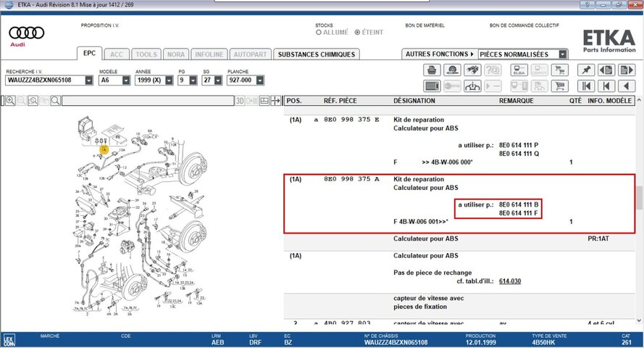This screenshot has width=644, height=348.
Task: Click the LEX CON icon in status bar
Action: (x=9, y=341)
